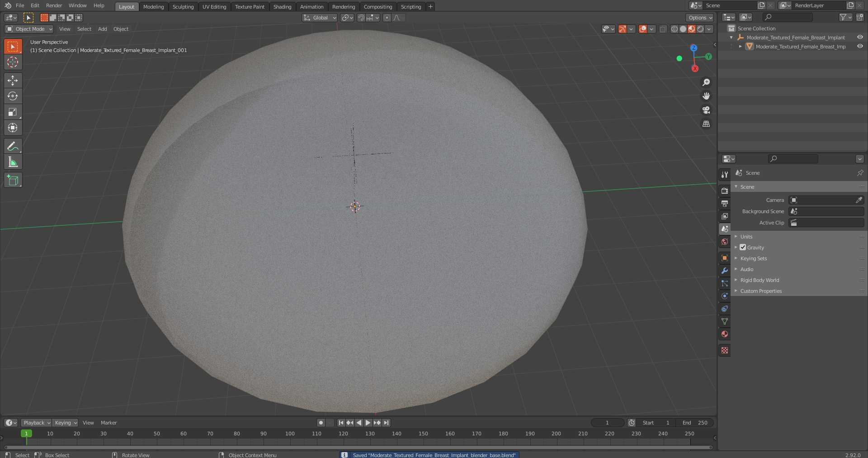This screenshot has height=458, width=868.
Task: Switch to the Shading workspace tab
Action: pos(282,7)
